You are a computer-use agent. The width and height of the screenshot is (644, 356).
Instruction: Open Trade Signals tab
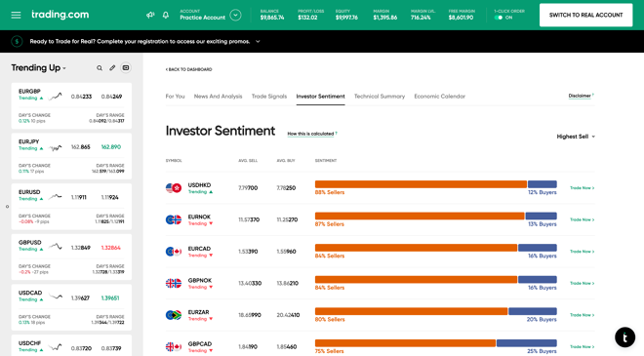pos(269,97)
